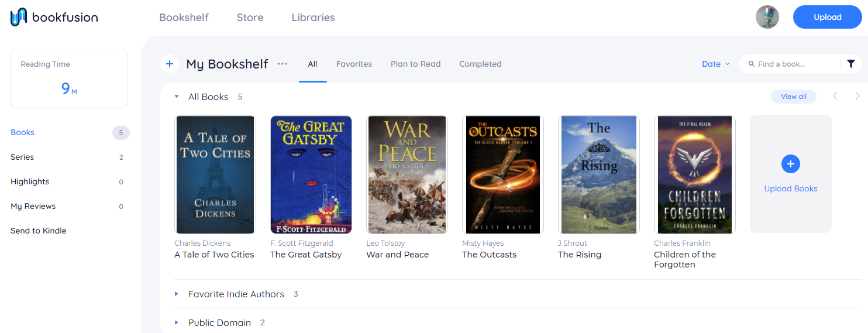Click the Upload Books link text
The height and width of the screenshot is (333, 868).
pos(791,188)
